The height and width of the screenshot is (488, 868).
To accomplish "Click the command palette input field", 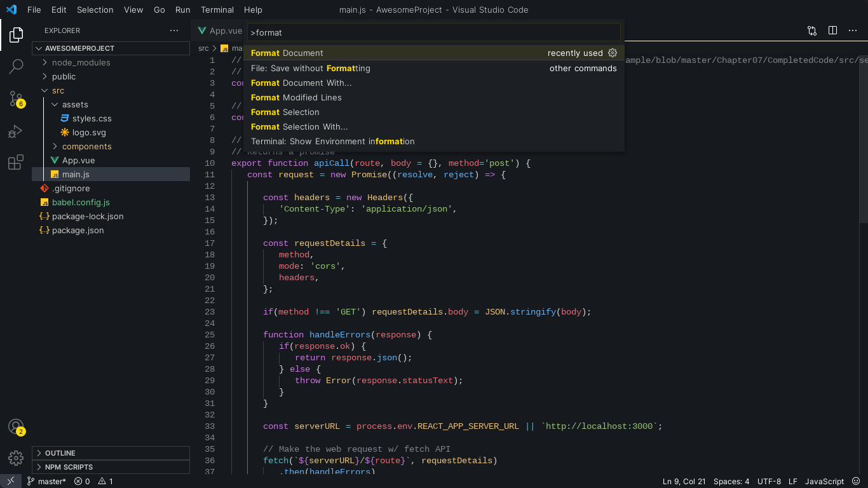I will click(x=433, y=32).
